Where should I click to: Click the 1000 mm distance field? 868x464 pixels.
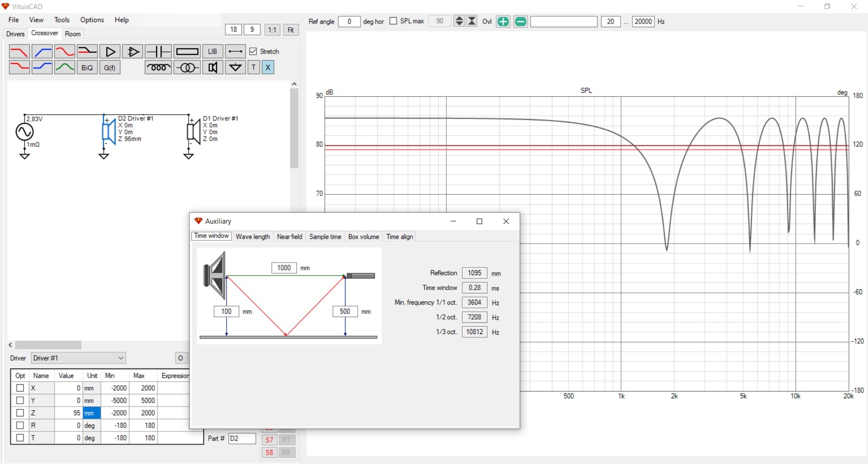point(284,268)
